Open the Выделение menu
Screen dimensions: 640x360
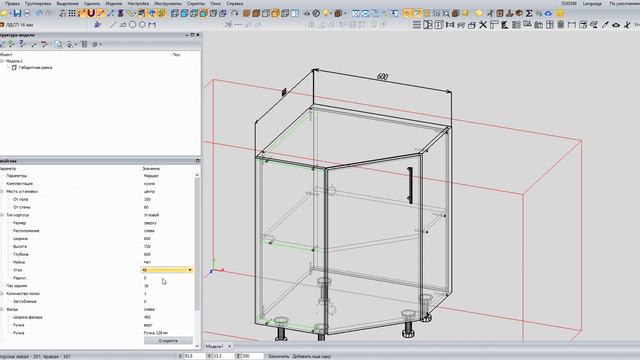click(67, 3)
